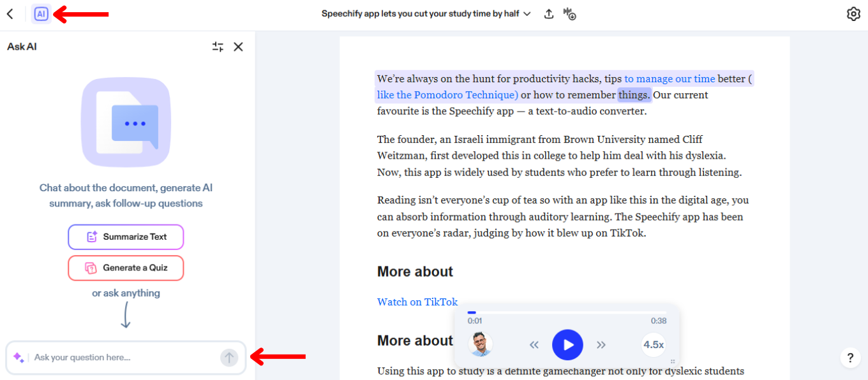Click the Generate a Quiz button

[126, 268]
